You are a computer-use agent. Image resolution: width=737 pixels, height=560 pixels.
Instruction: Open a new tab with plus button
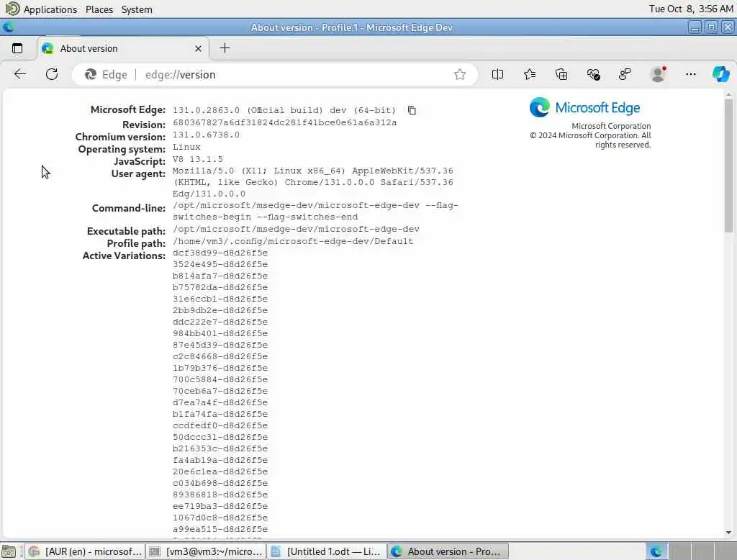[225, 48]
